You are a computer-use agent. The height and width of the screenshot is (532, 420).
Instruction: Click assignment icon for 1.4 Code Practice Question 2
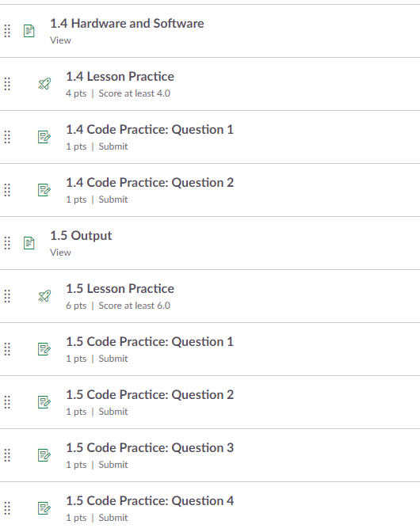coord(44,190)
